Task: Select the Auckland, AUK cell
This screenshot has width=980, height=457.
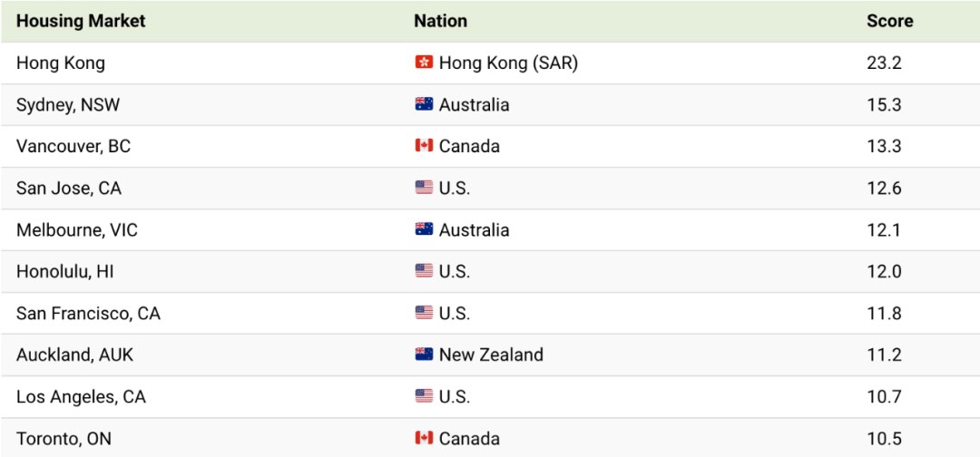Action: click(x=75, y=355)
